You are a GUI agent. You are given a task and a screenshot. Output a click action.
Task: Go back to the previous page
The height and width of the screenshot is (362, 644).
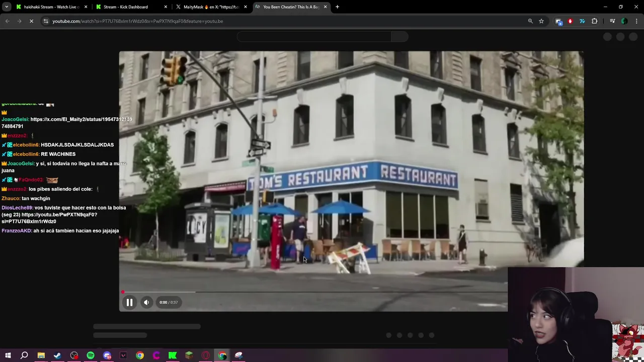(7, 21)
